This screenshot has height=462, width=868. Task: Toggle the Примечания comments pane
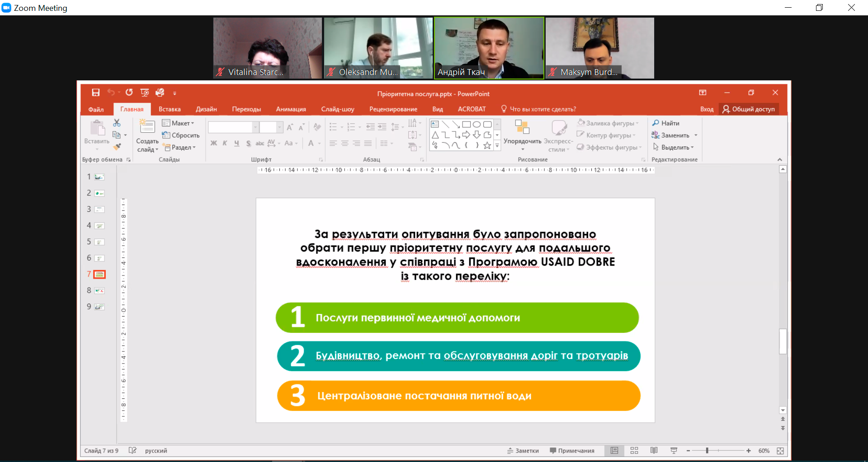(x=572, y=451)
